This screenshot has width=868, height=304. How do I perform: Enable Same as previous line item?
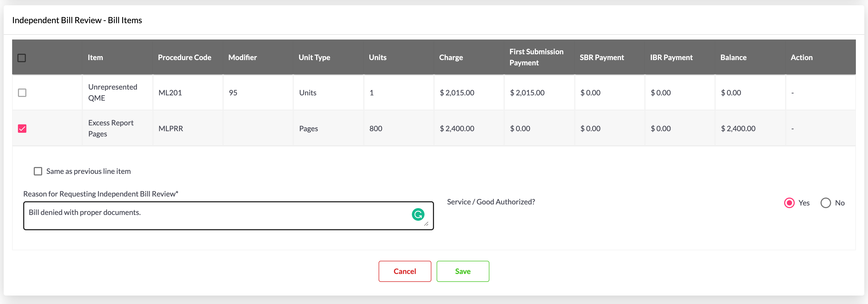pyautogui.click(x=38, y=171)
